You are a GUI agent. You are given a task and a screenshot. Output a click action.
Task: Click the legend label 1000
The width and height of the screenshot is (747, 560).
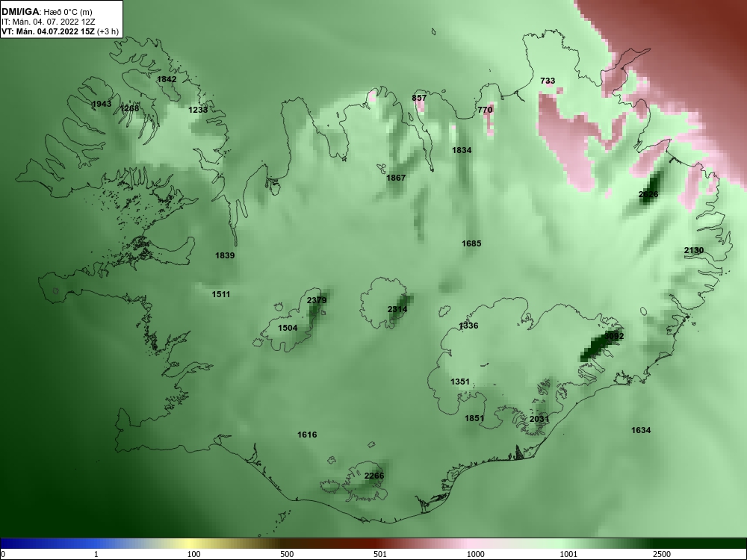(x=475, y=554)
